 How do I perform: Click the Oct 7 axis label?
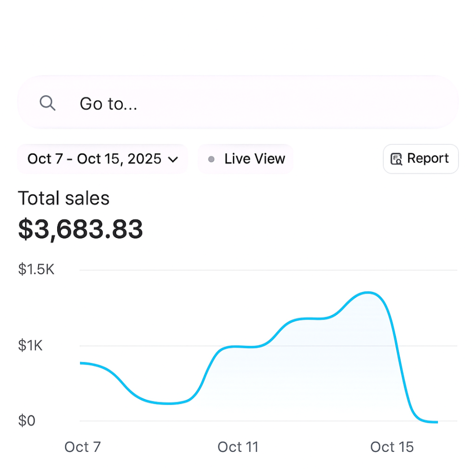click(82, 447)
